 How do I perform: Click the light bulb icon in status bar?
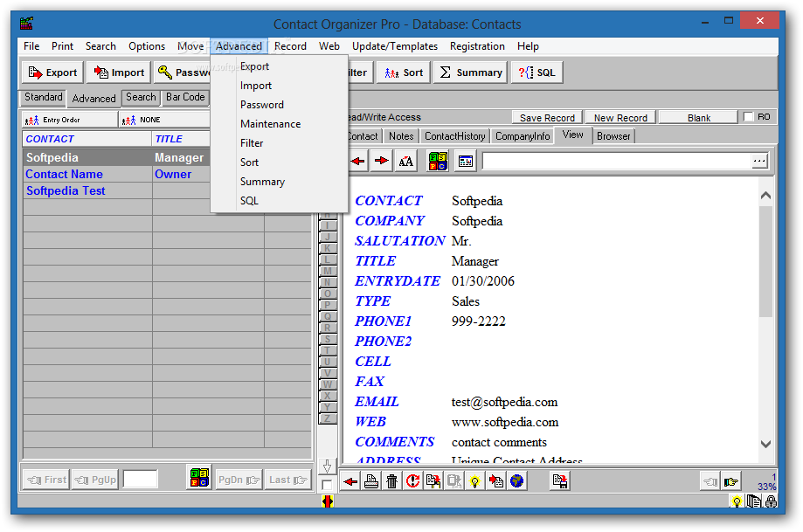click(737, 501)
